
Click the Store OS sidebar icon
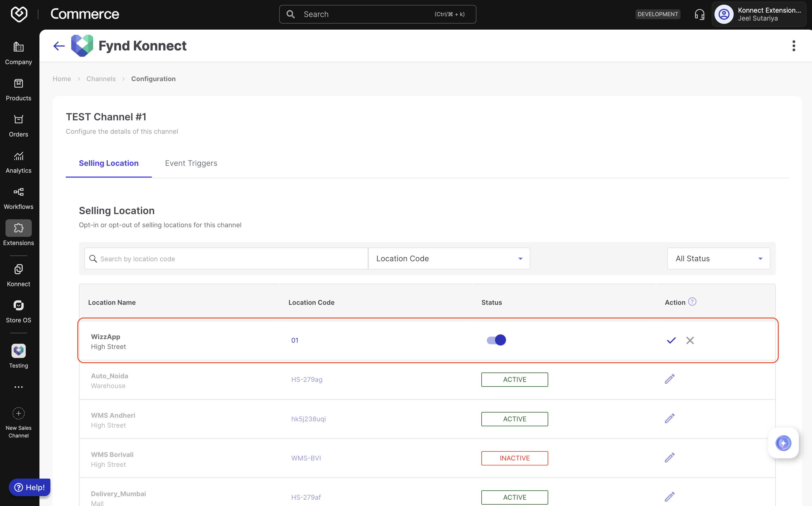pos(18,306)
